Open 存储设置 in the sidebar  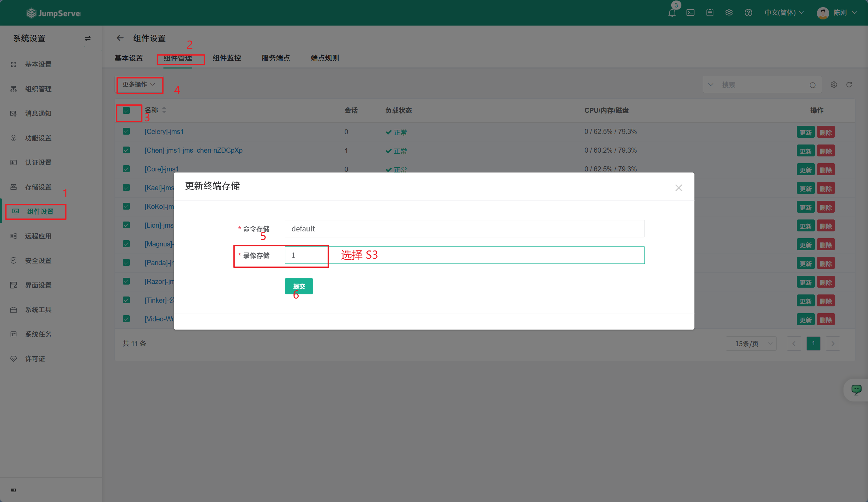tap(38, 187)
